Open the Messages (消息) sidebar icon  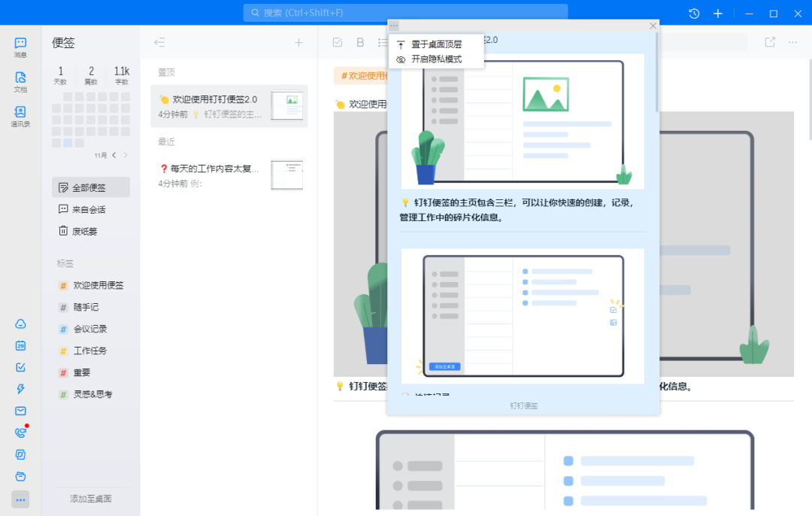[x=20, y=47]
